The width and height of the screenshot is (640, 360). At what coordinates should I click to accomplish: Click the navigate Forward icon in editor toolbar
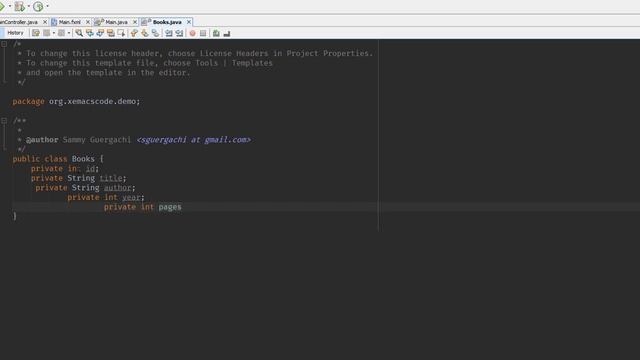(x=61, y=33)
